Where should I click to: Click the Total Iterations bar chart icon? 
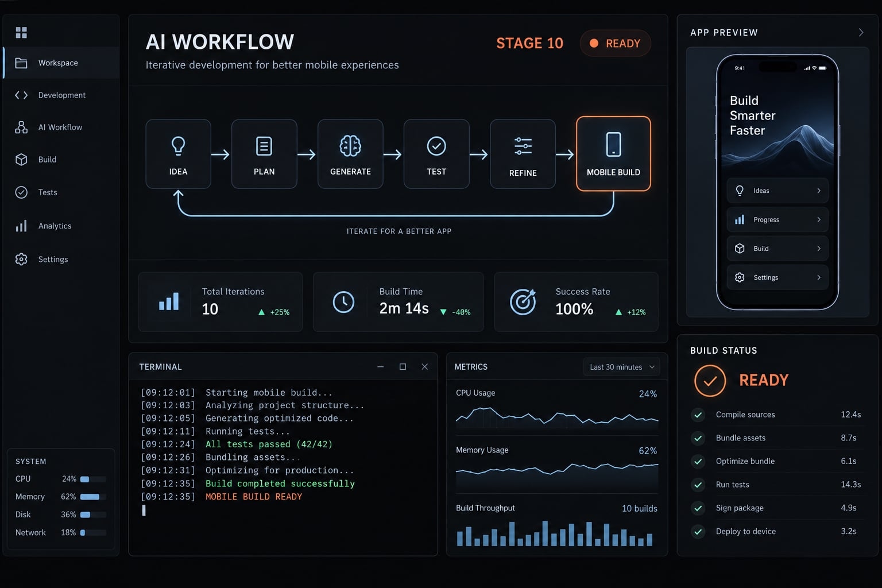click(169, 301)
